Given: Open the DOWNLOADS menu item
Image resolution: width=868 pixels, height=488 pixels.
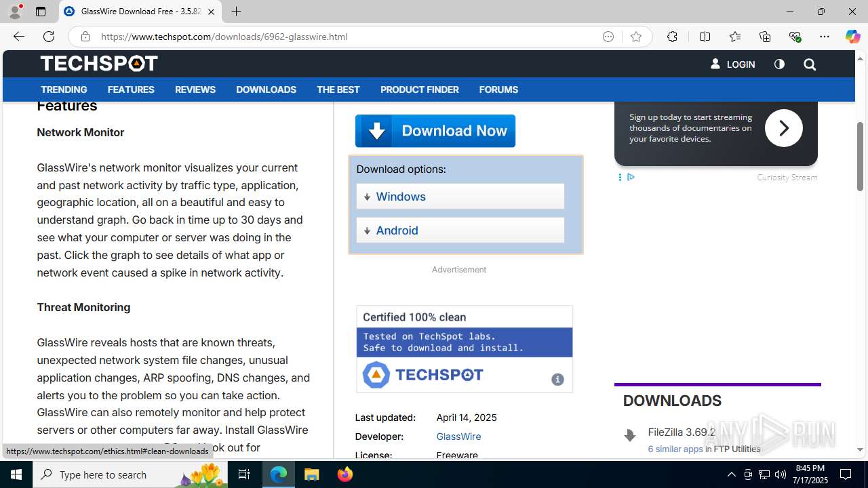Looking at the screenshot, I should pos(266,89).
